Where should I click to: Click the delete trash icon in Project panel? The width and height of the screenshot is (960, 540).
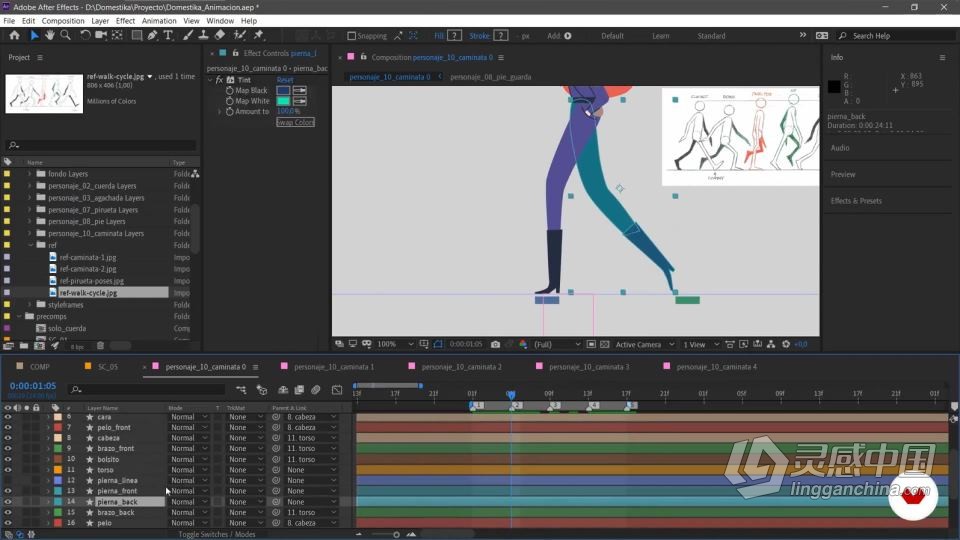coord(100,346)
